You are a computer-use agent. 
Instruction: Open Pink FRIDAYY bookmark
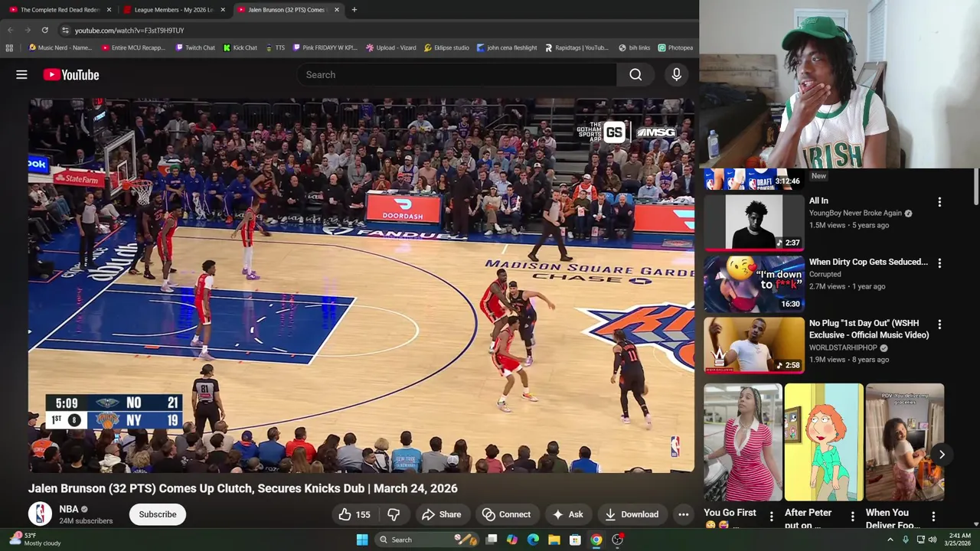[x=325, y=47]
